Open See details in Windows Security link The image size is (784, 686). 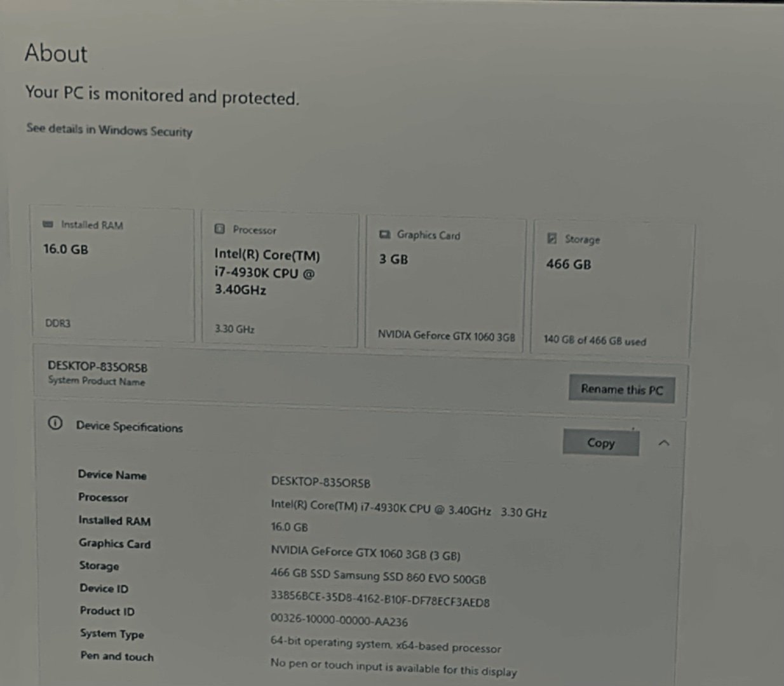click(109, 130)
